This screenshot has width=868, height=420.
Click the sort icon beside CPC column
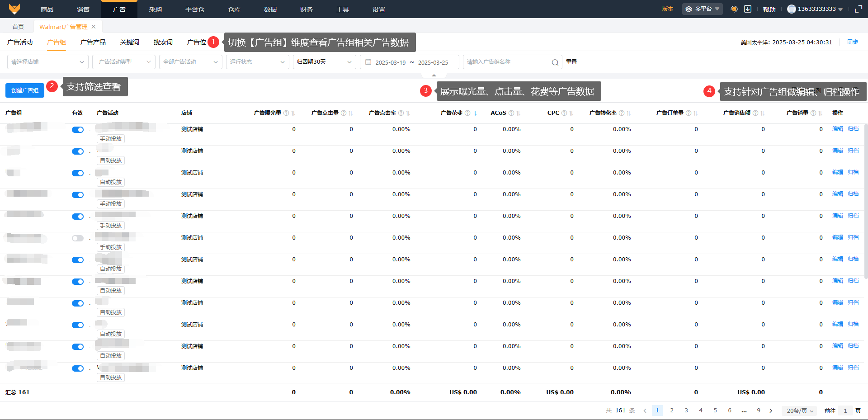pos(571,113)
